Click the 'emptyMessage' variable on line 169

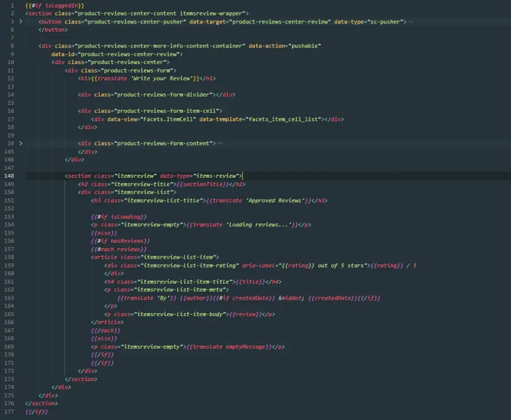point(246,347)
